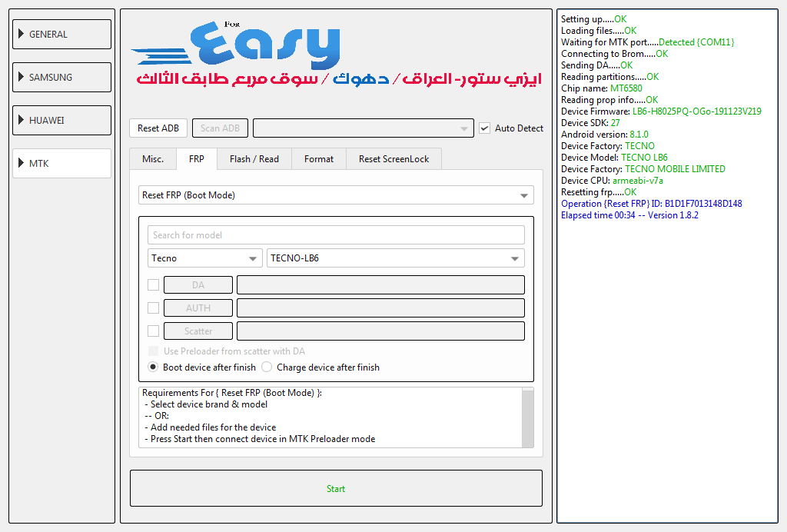
Task: Click the 'Resetting frp.....OK' log line
Action: tap(598, 192)
